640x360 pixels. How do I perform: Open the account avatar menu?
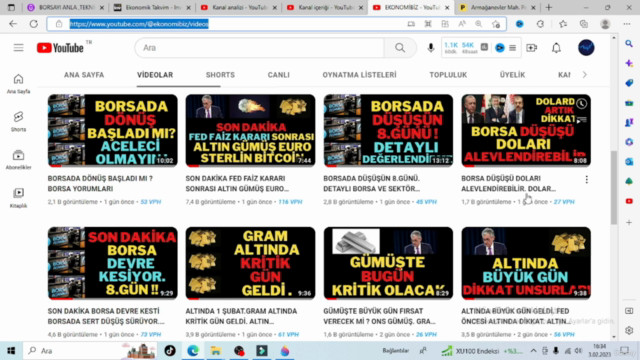(586, 48)
